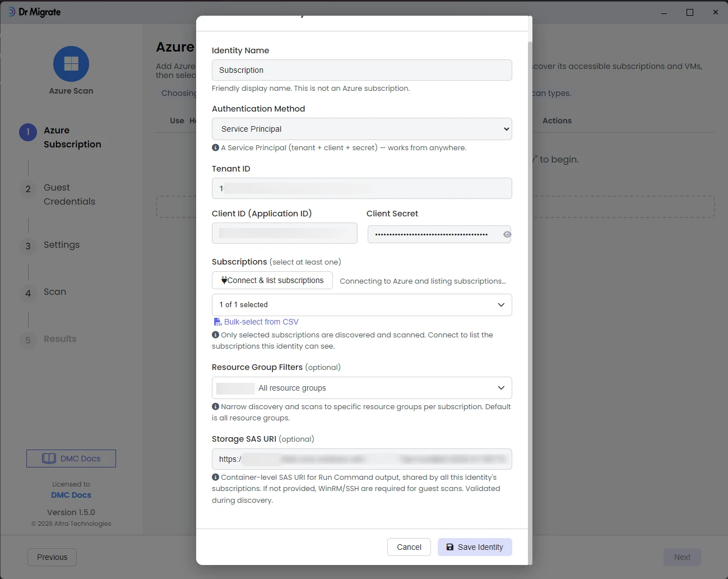
Task: Click 'Connecting to Azure and listing subscriptions' status
Action: click(423, 281)
